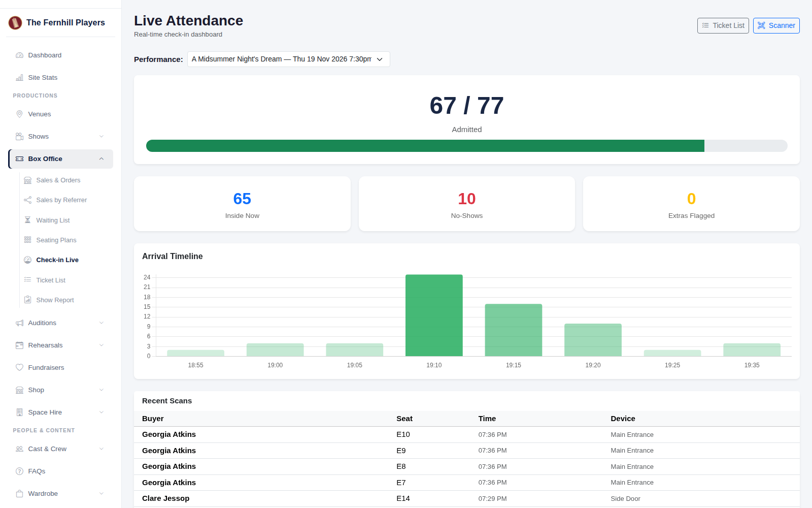Viewport: 812px width, 508px height.
Task: Click the 19:10 arrival timeline bar
Action: coord(434,315)
